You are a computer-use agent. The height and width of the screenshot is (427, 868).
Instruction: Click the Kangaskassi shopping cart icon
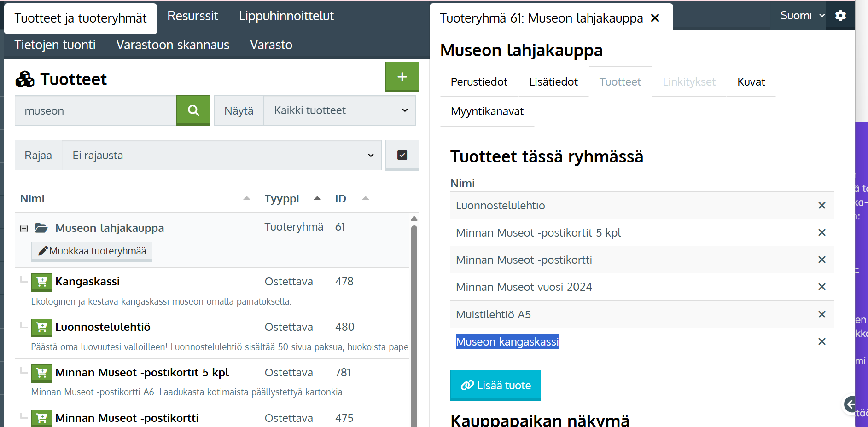[41, 282]
